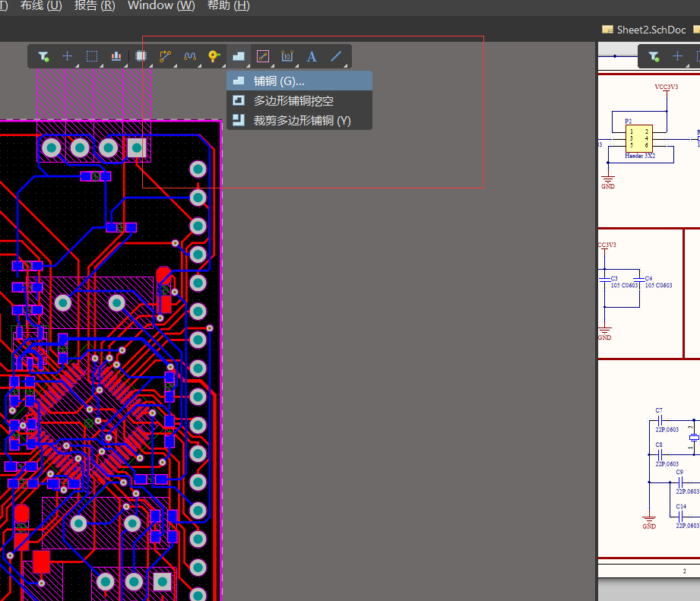This screenshot has height=601, width=700.
Task: Open the align objects bar-chart tool
Action: pyautogui.click(x=116, y=56)
